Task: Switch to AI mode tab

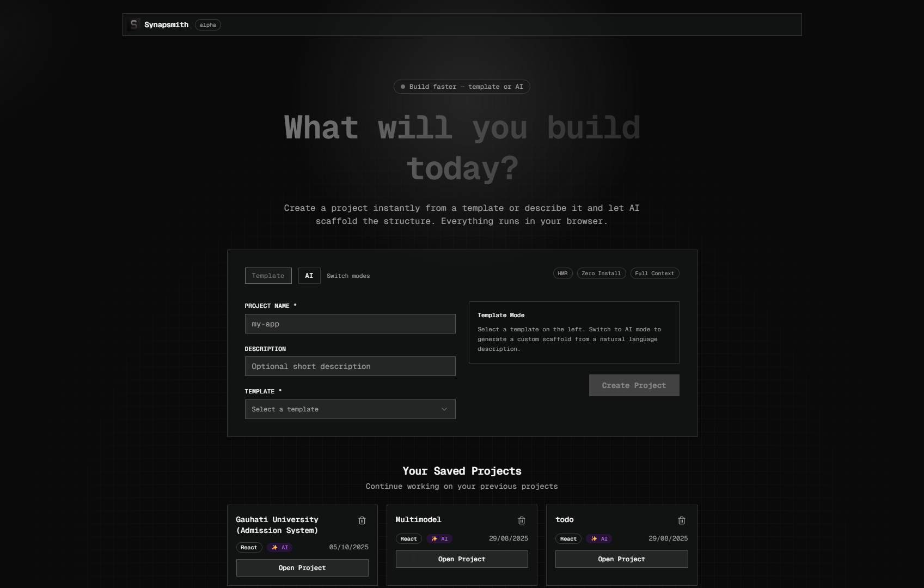Action: tap(309, 276)
